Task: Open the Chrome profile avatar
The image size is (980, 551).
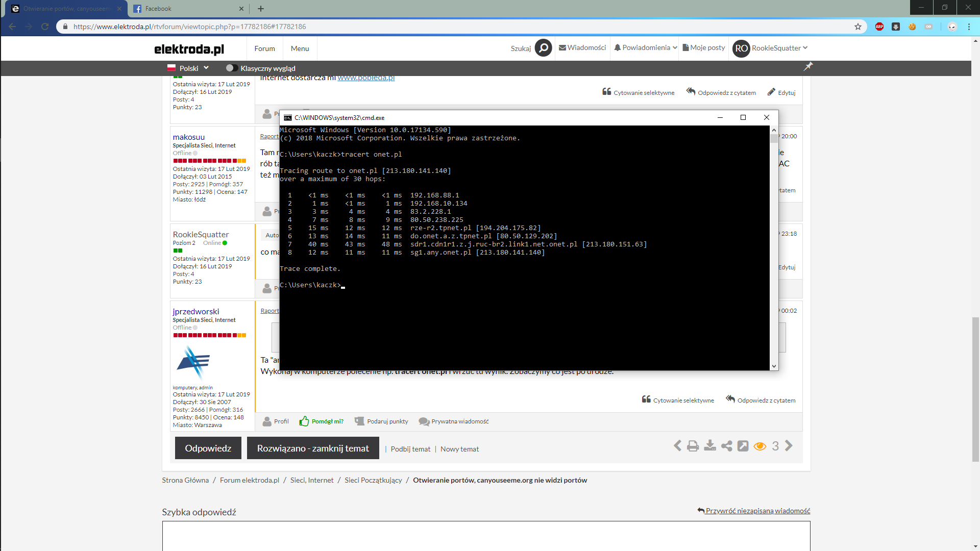Action: tap(952, 27)
